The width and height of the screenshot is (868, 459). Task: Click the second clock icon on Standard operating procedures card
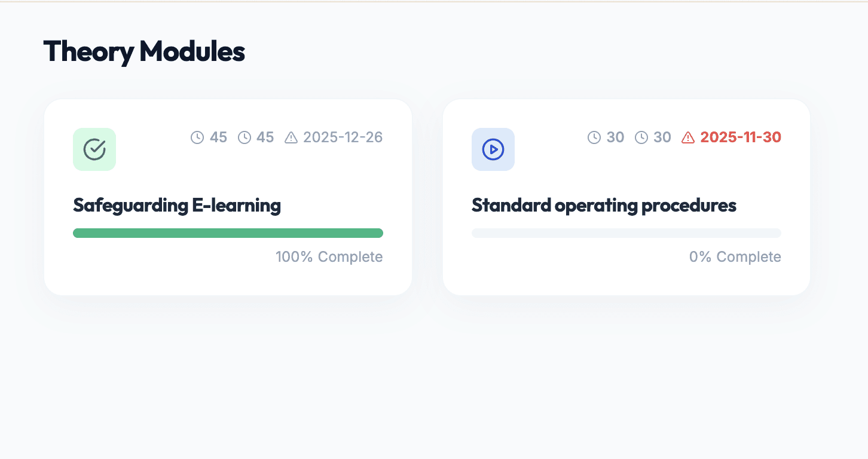click(641, 137)
